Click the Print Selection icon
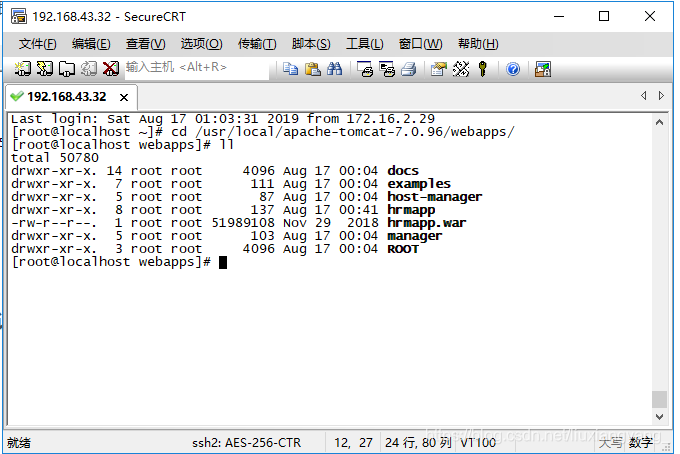 (x=387, y=69)
